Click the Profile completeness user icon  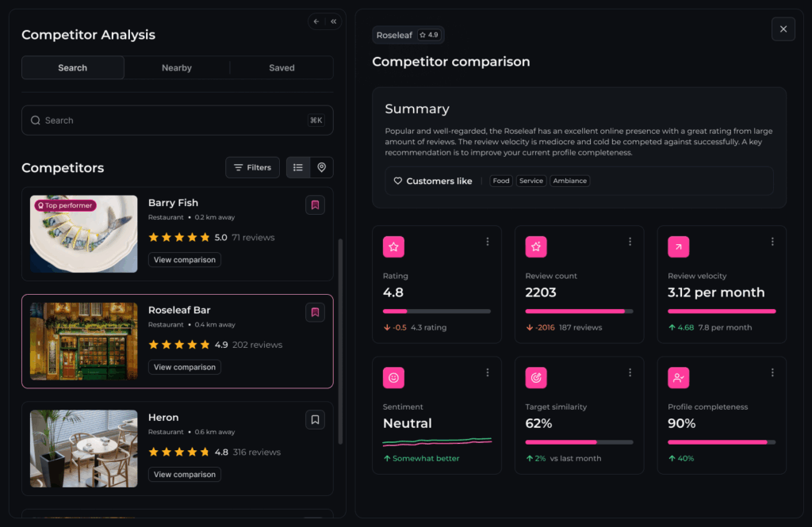coord(679,378)
